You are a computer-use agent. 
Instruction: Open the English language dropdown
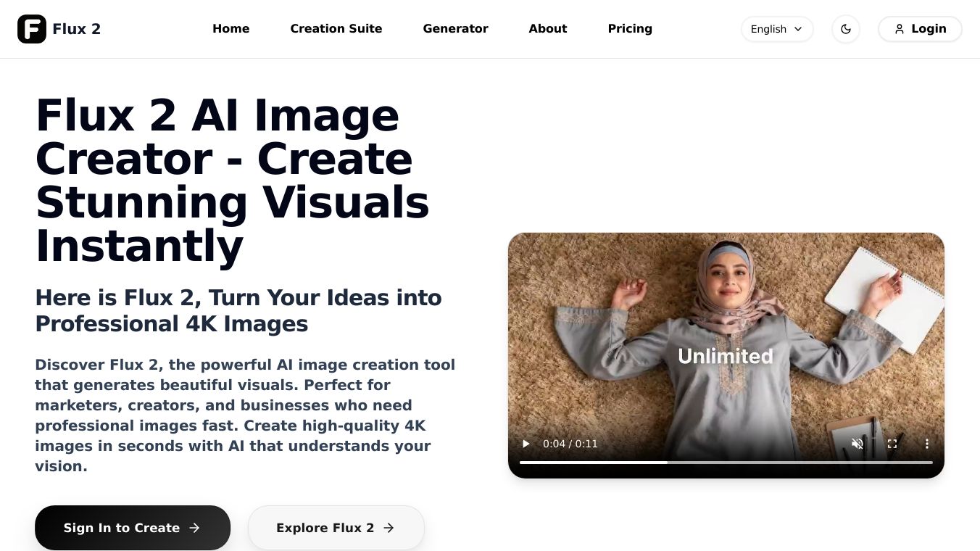click(777, 29)
